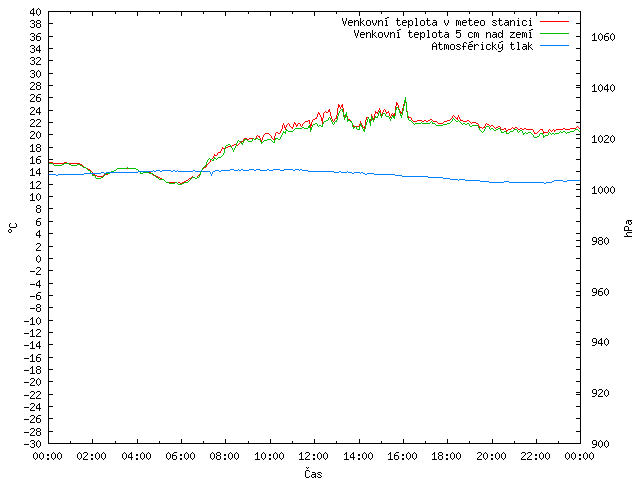Click the 06:00 time tick label
The image size is (640, 480).
click(180, 456)
